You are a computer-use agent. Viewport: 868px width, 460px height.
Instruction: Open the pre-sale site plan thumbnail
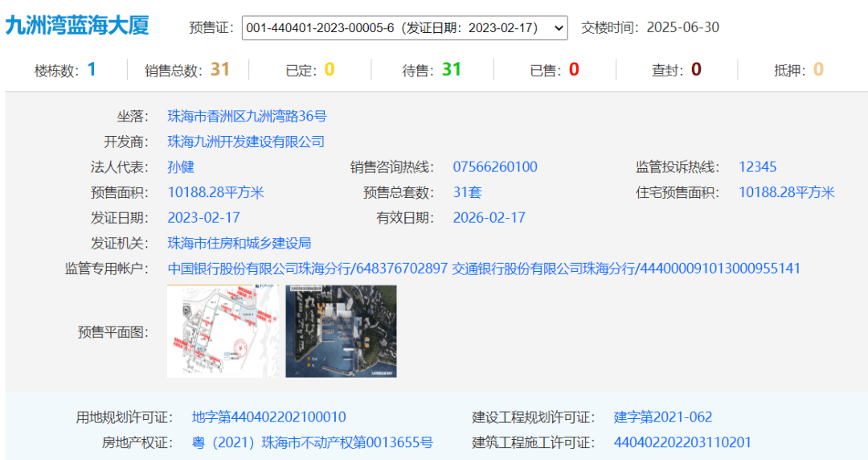223,331
